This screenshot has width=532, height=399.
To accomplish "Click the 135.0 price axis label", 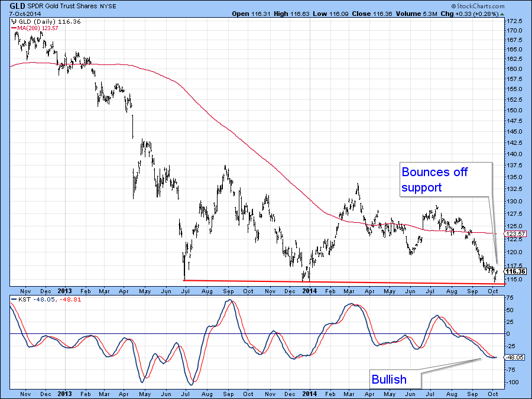I will click(515, 177).
